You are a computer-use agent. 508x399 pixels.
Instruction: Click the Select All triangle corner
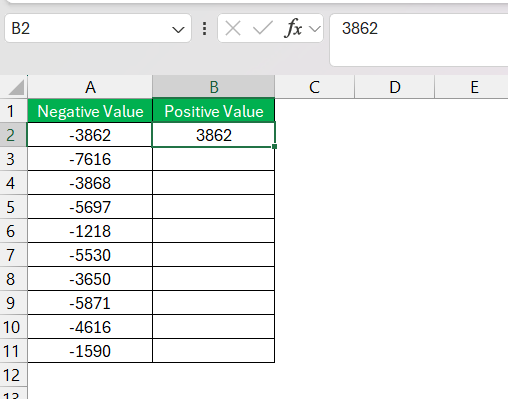pos(15,87)
